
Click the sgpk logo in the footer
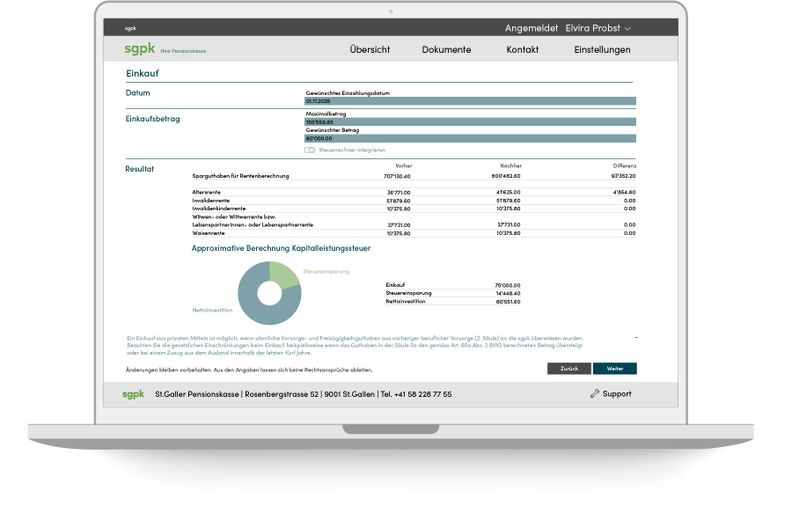click(134, 394)
